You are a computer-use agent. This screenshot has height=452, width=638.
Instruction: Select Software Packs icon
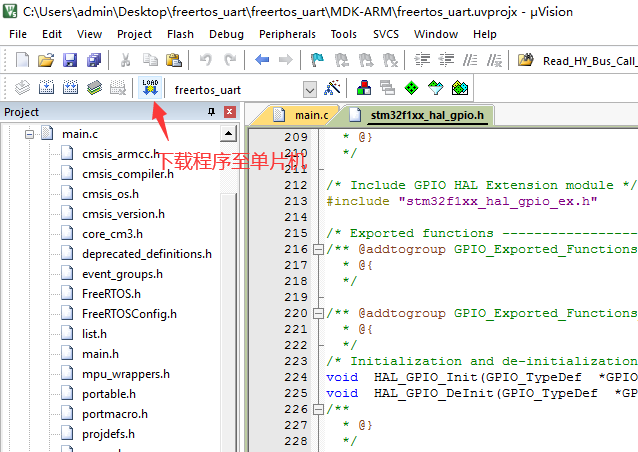click(435, 87)
